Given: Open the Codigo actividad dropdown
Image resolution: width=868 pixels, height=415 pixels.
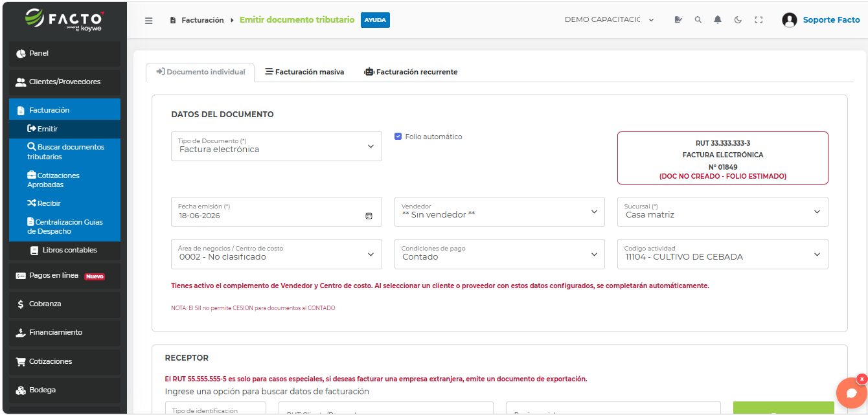Looking at the screenshot, I should click(723, 254).
